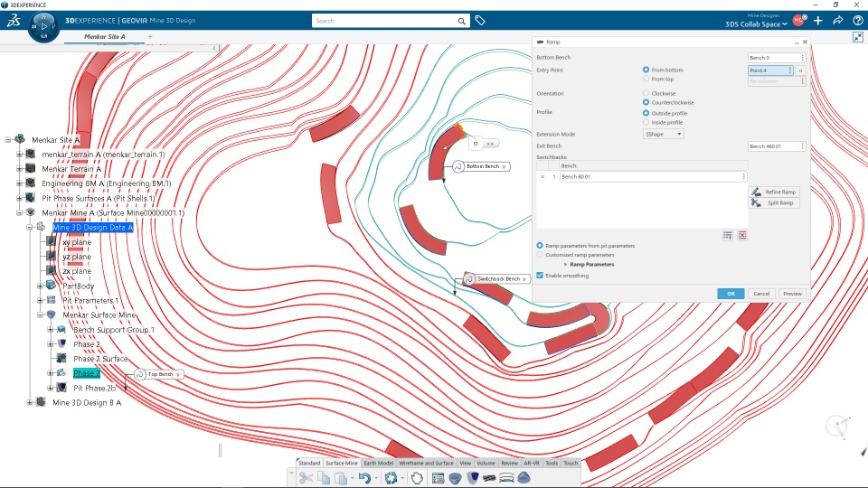
Task: Click the dump cone shape icon
Action: point(524,478)
